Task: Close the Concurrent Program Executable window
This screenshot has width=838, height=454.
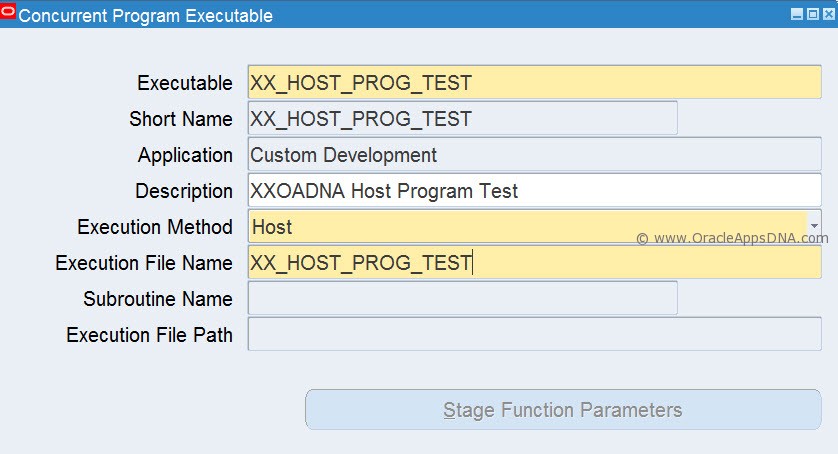Action: click(x=829, y=14)
